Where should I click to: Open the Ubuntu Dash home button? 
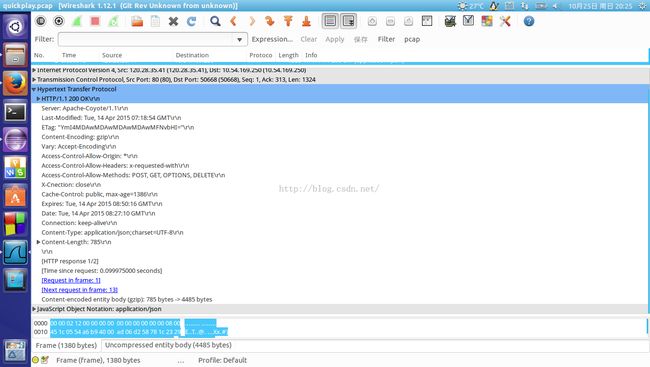15,27
